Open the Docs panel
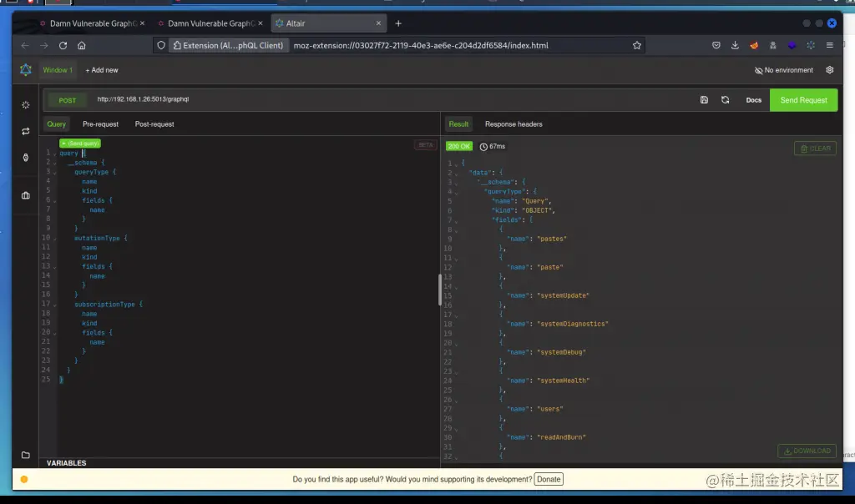The height and width of the screenshot is (504, 855). pos(754,100)
